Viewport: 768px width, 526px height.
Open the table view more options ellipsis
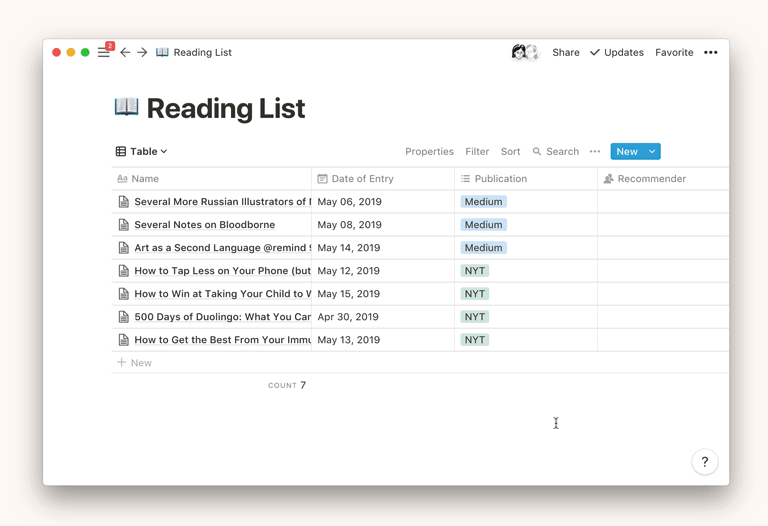(595, 152)
